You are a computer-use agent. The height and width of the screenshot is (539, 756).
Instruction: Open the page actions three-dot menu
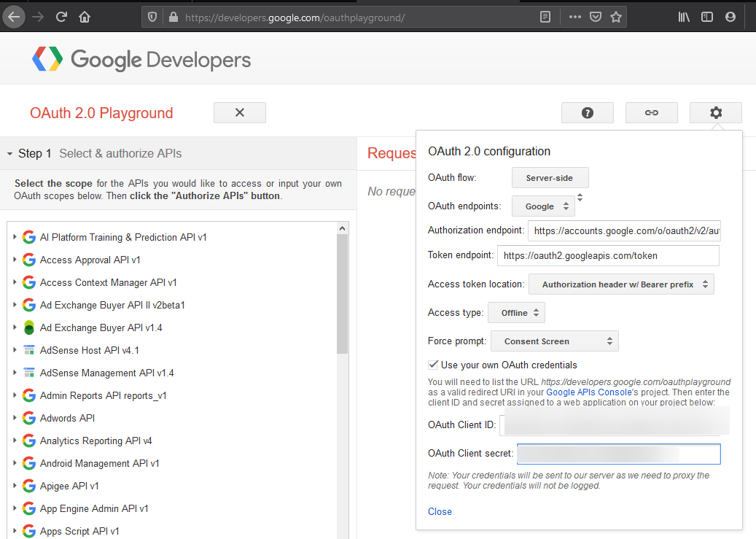[574, 18]
